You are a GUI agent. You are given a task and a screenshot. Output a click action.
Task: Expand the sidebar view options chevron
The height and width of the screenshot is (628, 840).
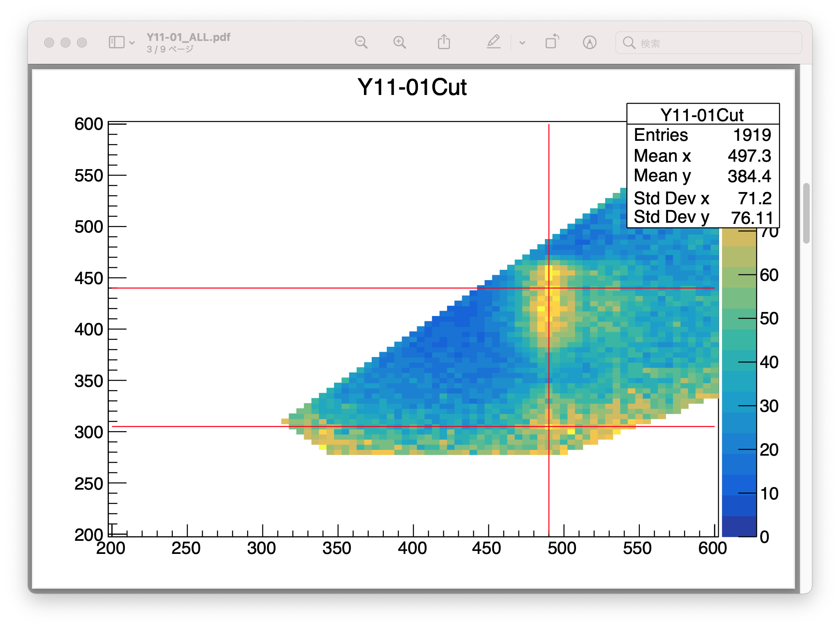coord(132,43)
